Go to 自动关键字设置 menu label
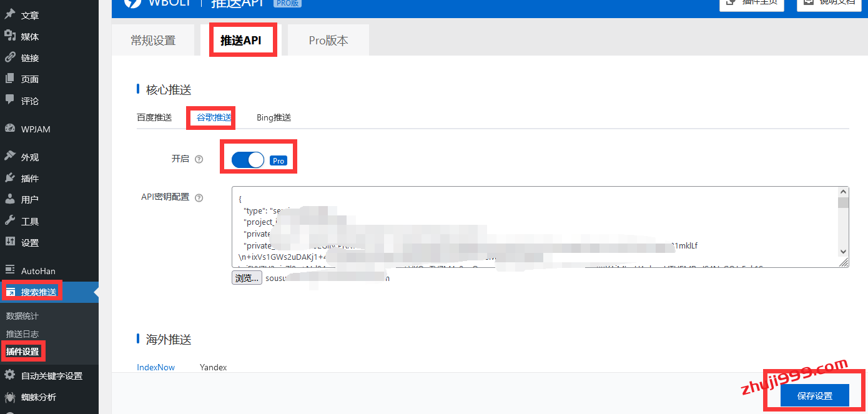 (x=52, y=376)
